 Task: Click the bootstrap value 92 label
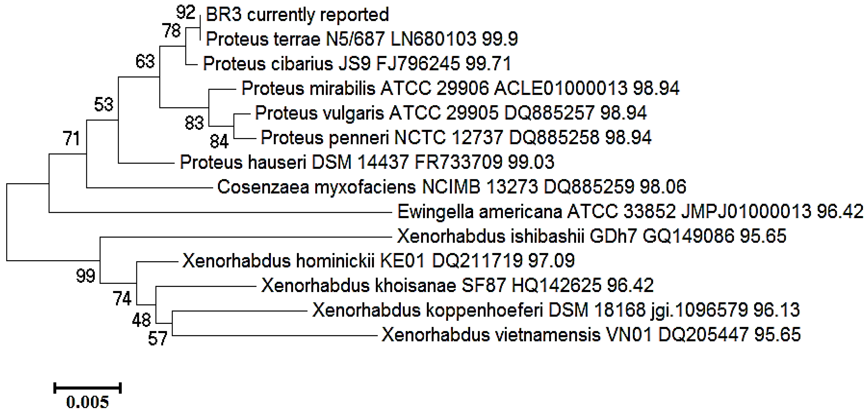pyautogui.click(x=186, y=13)
